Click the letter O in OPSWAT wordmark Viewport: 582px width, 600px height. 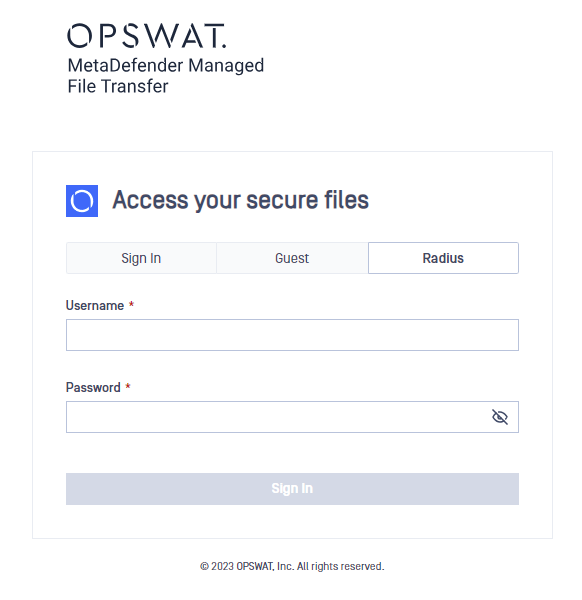click(x=80, y=36)
